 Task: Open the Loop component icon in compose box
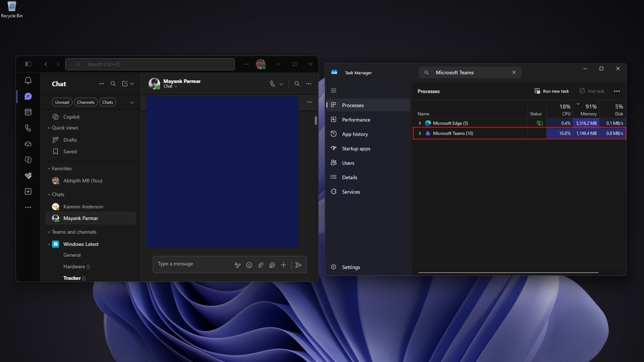point(272,265)
